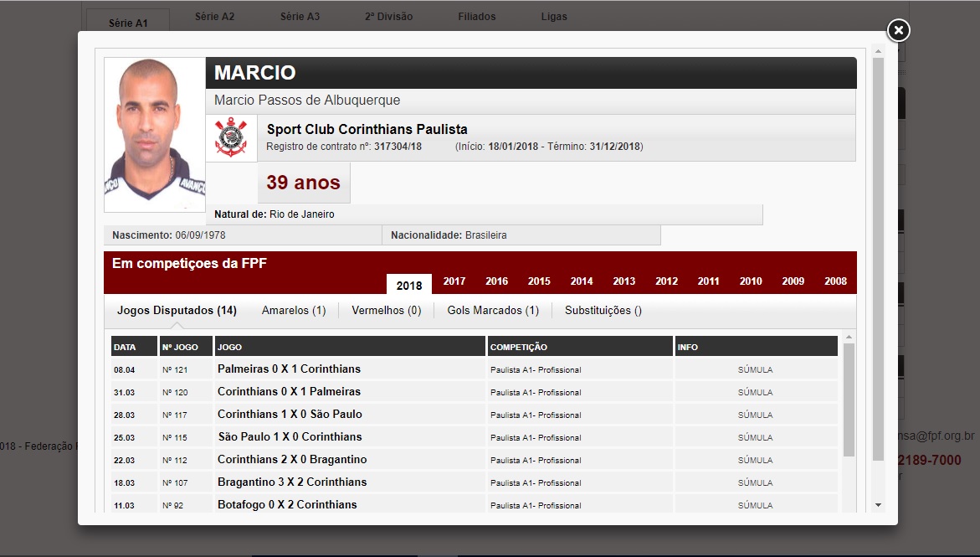Open Gols Marcados (1) tab

(493, 311)
